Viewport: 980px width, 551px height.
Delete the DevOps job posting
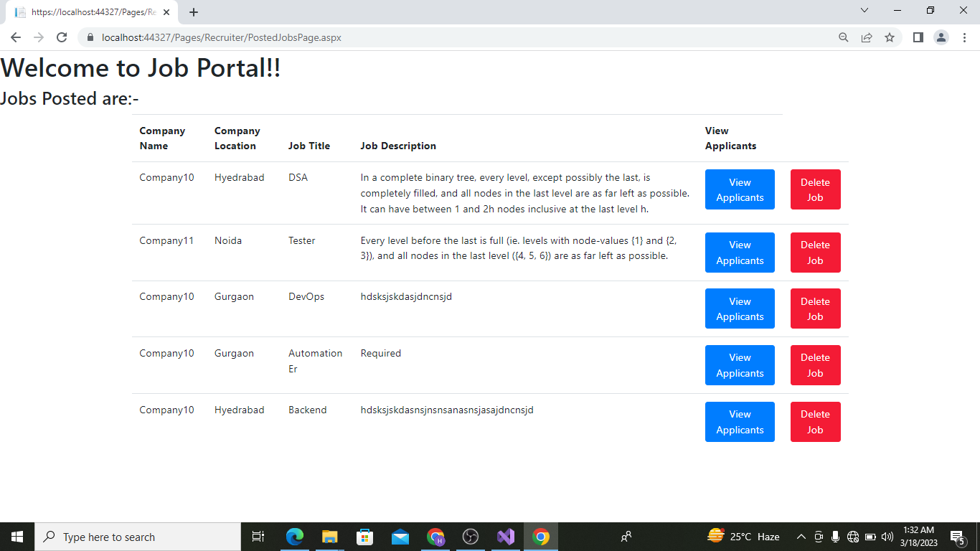815,309
